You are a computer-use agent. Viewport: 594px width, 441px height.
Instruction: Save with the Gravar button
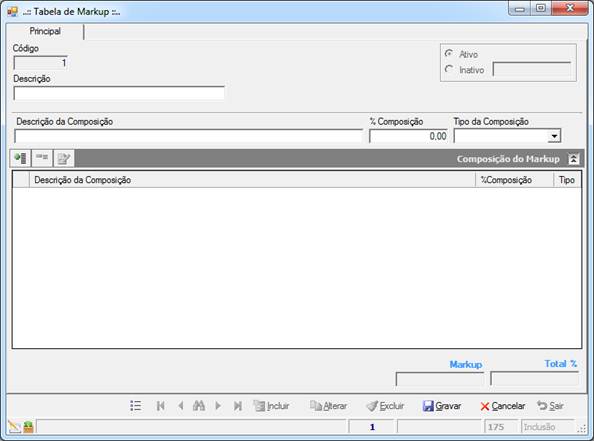point(442,406)
